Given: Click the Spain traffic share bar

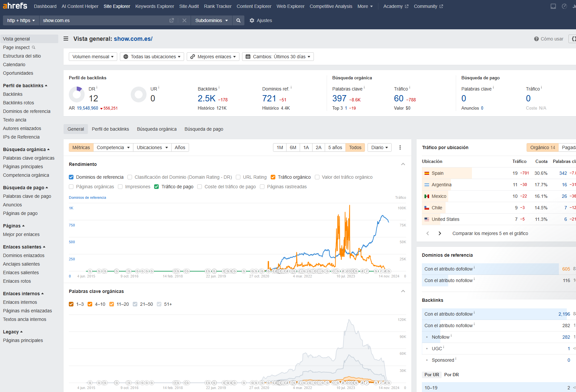Looking at the screenshot, I should click(x=447, y=173).
